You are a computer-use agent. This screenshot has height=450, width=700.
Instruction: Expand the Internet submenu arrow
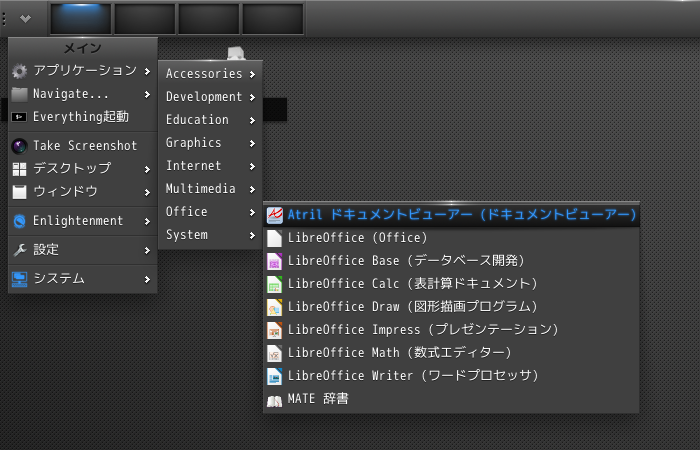[x=252, y=167]
